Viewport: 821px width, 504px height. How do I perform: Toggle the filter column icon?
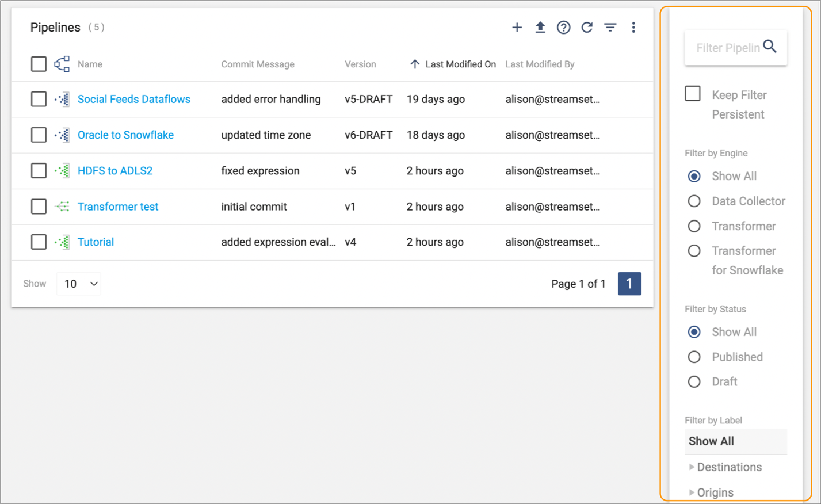pos(610,28)
